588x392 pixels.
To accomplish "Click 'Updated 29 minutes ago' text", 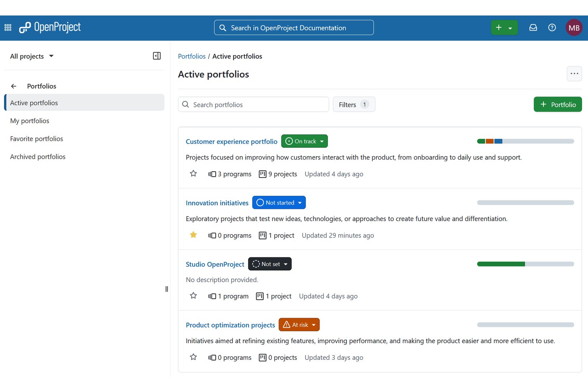I will pyautogui.click(x=338, y=236).
